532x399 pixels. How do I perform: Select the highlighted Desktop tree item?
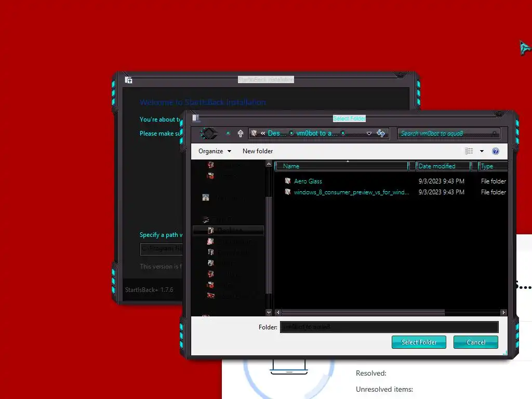click(229, 230)
